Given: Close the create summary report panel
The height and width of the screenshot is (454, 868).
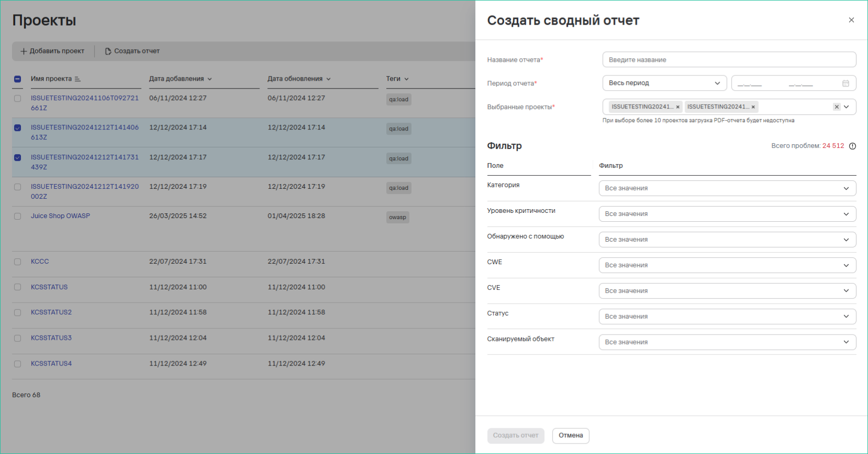Looking at the screenshot, I should [851, 20].
